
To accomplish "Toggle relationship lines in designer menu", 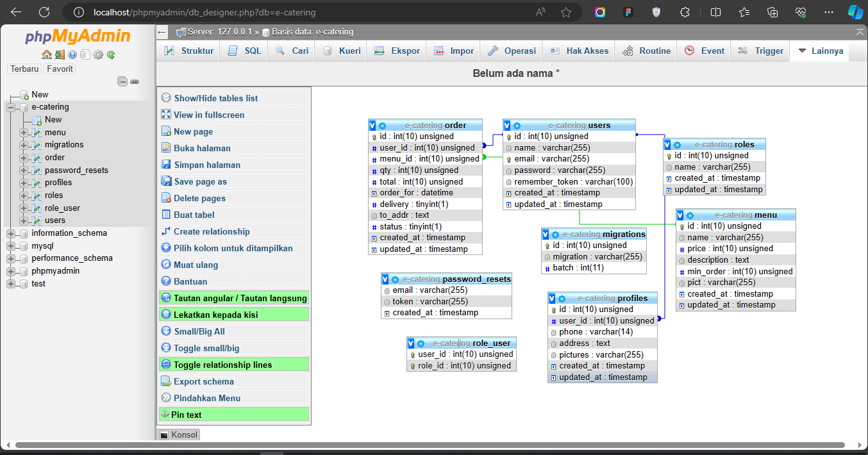I will pos(222,365).
